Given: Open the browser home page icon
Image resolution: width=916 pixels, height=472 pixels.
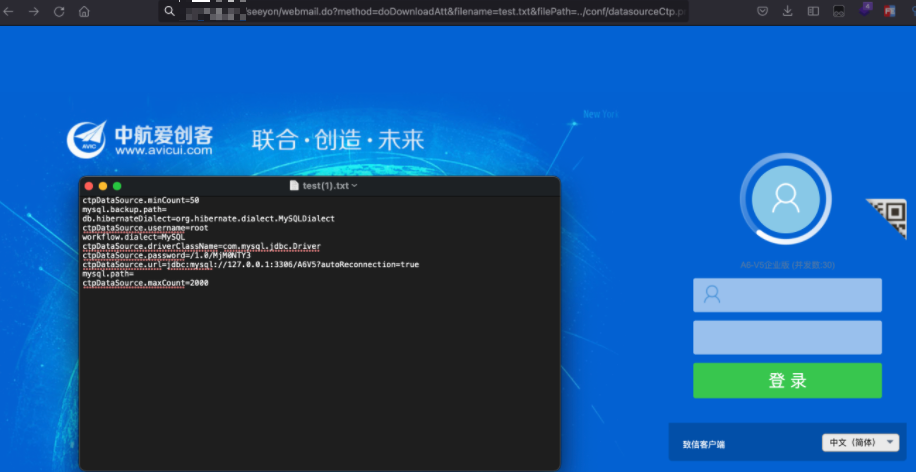Looking at the screenshot, I should (x=84, y=12).
